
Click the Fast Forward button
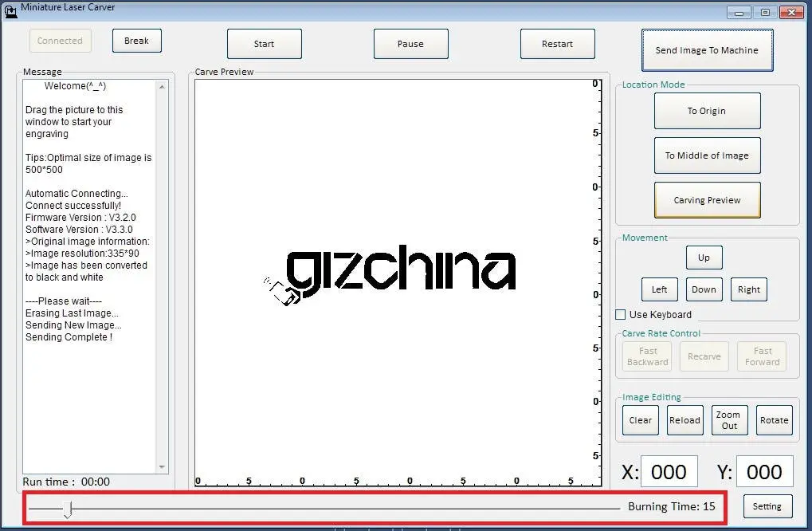point(763,356)
